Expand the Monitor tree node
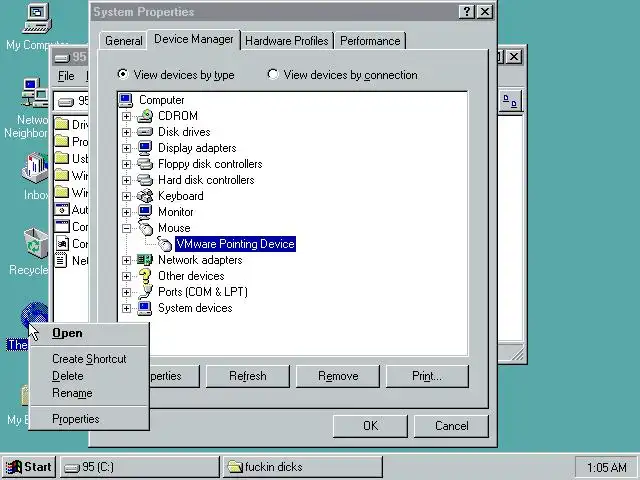Screen dimensions: 640x480 click(126, 212)
